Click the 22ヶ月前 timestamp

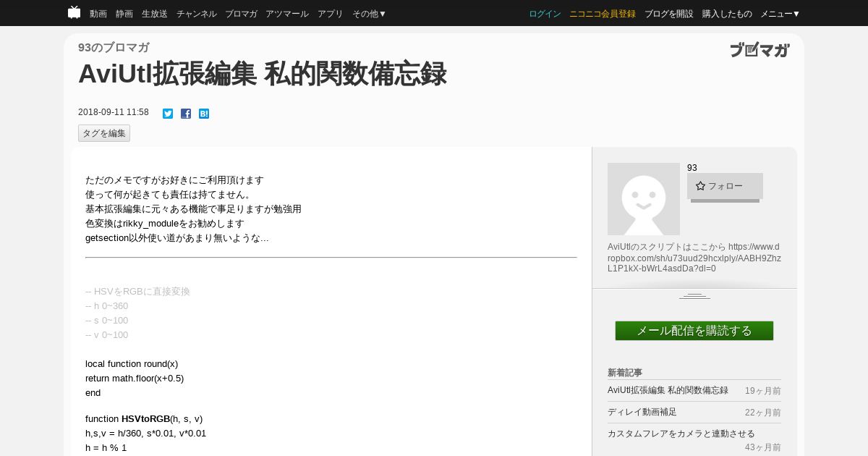763,413
